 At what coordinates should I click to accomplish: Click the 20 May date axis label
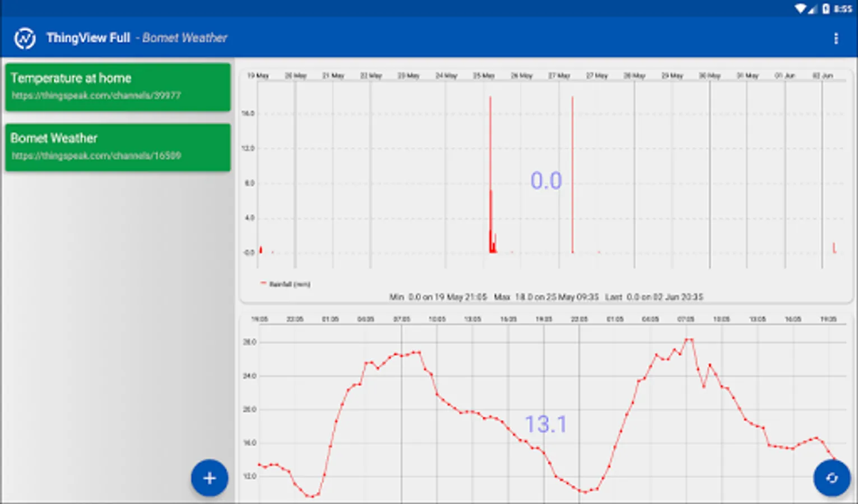tap(295, 76)
